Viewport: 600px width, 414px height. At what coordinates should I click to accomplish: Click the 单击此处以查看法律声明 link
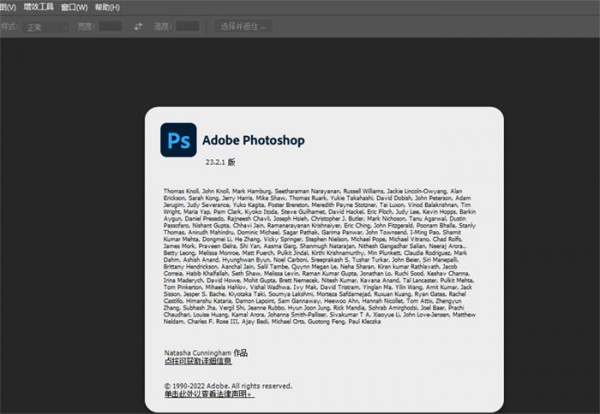(209, 394)
